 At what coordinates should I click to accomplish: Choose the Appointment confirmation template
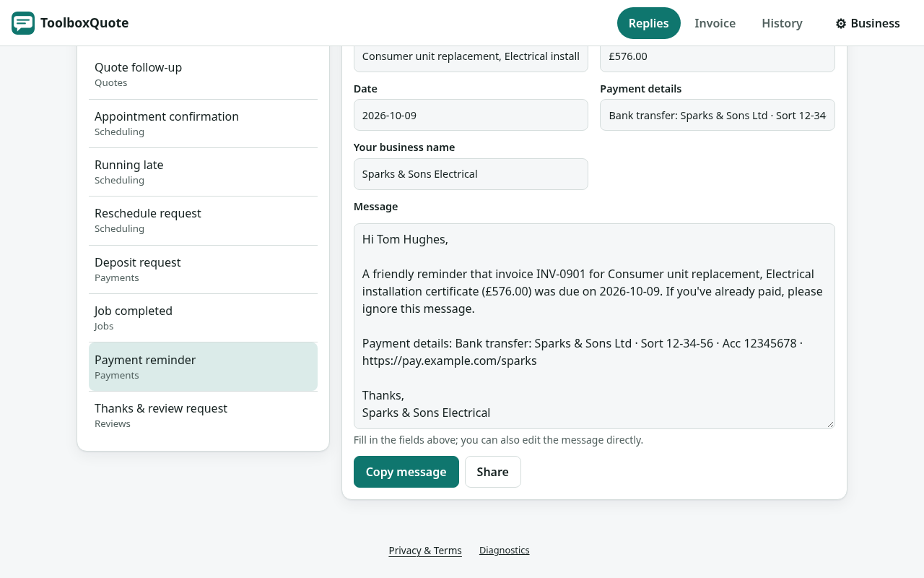[x=203, y=124]
